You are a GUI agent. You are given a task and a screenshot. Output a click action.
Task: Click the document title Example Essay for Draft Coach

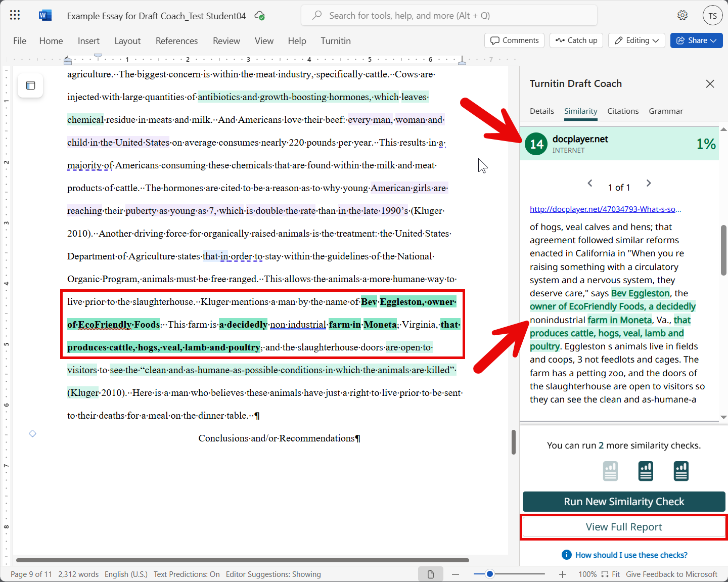(156, 16)
